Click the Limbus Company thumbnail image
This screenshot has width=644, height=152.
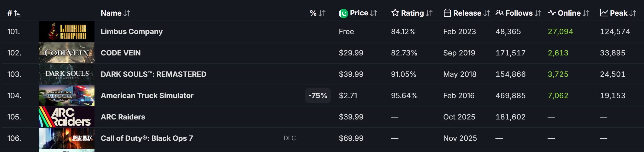click(67, 31)
